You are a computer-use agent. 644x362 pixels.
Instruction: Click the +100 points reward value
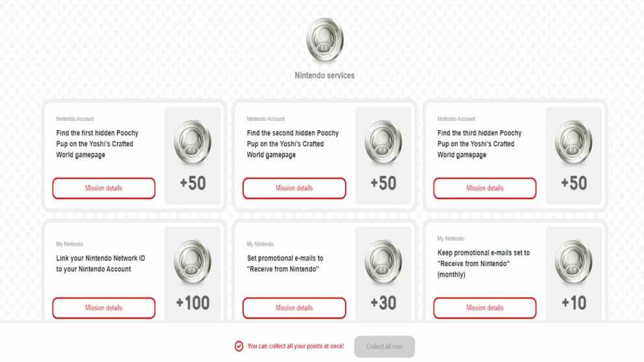click(x=193, y=304)
